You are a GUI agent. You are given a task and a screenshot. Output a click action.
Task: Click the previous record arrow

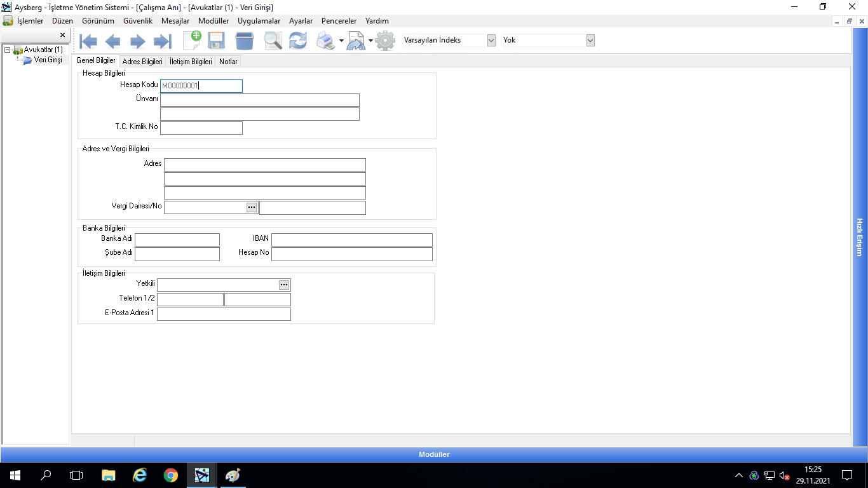[x=112, y=41]
